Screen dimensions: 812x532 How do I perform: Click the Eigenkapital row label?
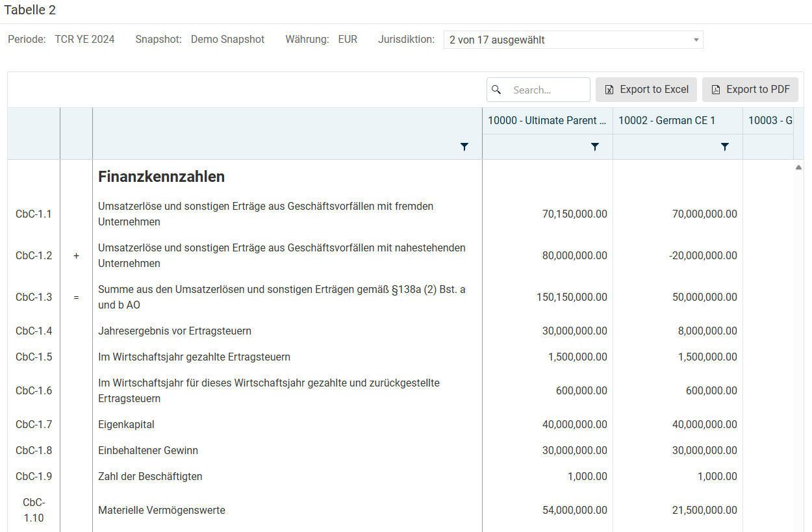(x=126, y=424)
